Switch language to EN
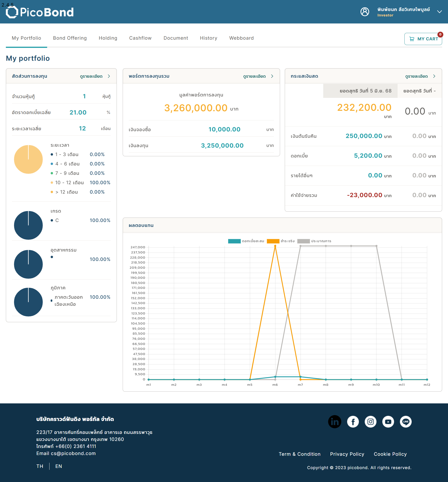 59,466
